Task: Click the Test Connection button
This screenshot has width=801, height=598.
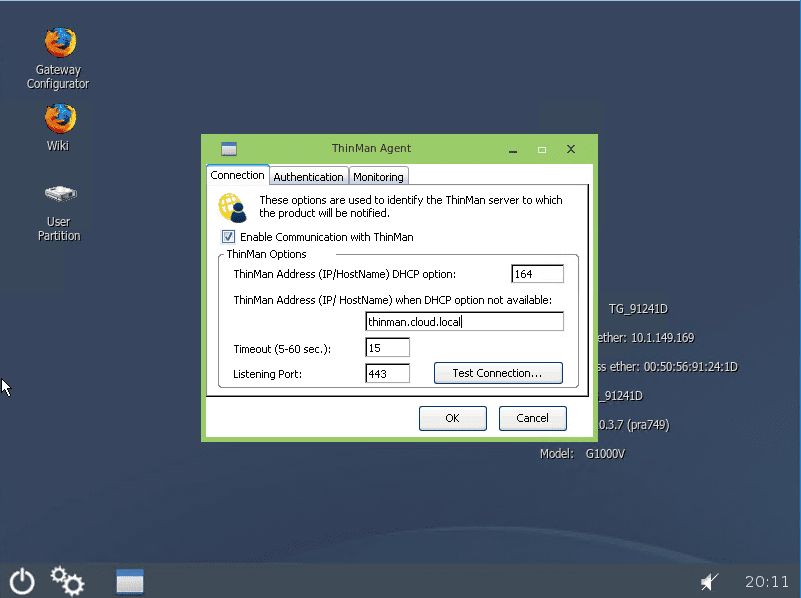Action: coord(498,372)
